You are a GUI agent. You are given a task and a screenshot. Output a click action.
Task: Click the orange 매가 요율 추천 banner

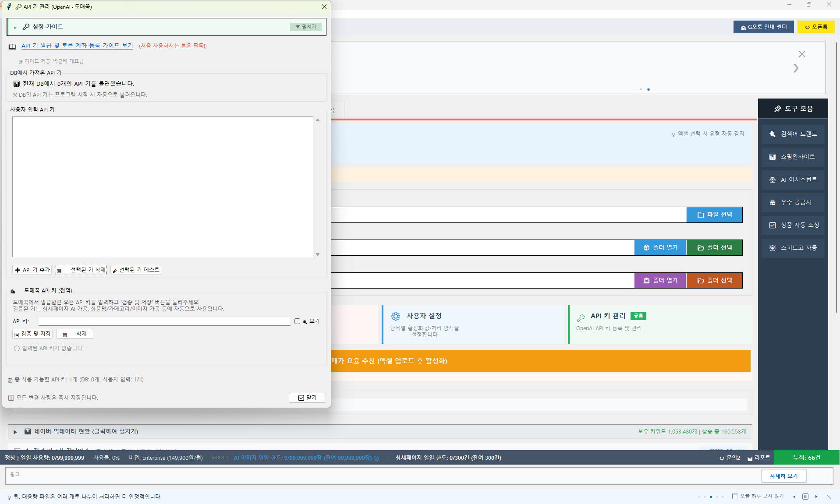coord(541,361)
